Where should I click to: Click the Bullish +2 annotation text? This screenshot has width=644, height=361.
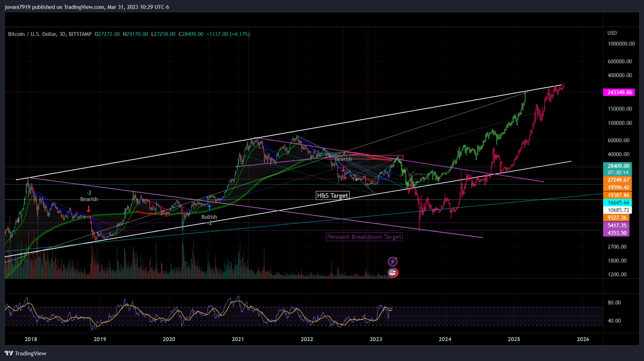(209, 220)
